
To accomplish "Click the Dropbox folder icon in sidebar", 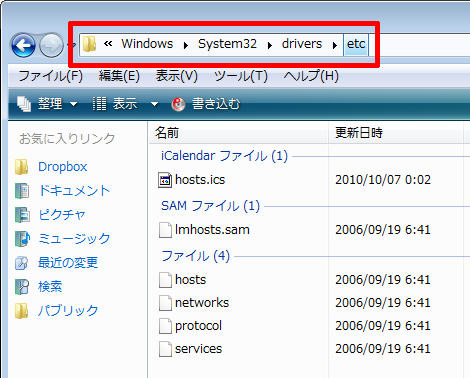I will [x=22, y=167].
